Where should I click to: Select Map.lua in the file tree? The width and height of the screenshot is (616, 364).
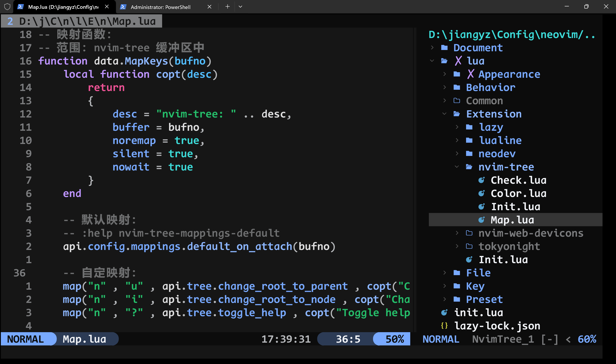click(512, 220)
